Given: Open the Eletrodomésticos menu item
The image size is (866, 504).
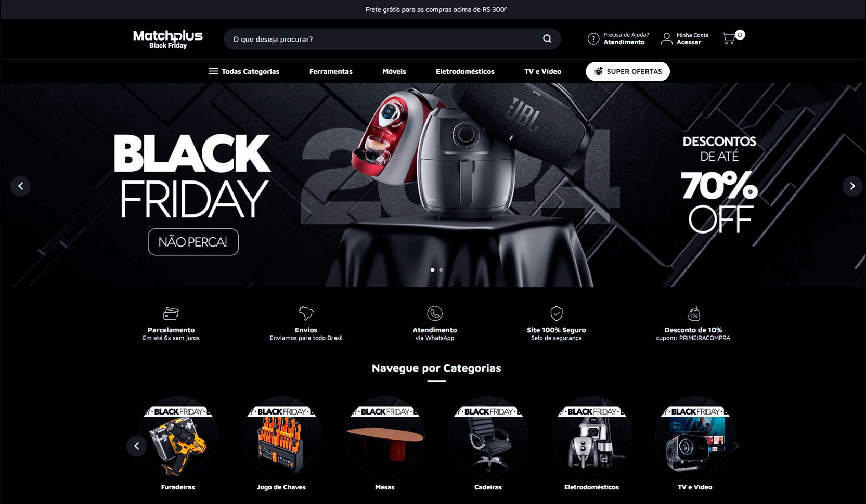Looking at the screenshot, I should pyautogui.click(x=465, y=71).
